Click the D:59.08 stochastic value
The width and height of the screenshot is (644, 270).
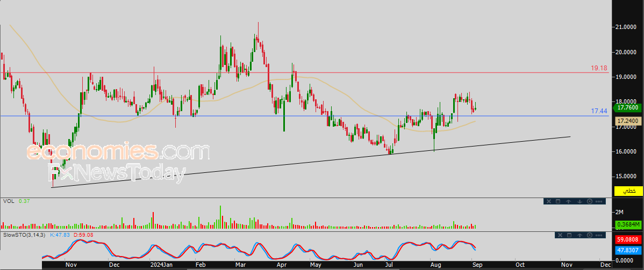click(83, 235)
